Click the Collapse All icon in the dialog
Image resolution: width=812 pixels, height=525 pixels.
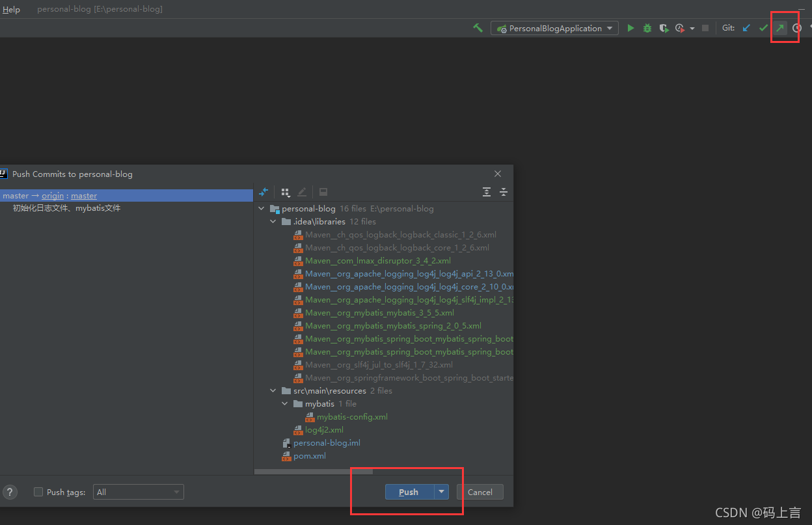click(504, 192)
